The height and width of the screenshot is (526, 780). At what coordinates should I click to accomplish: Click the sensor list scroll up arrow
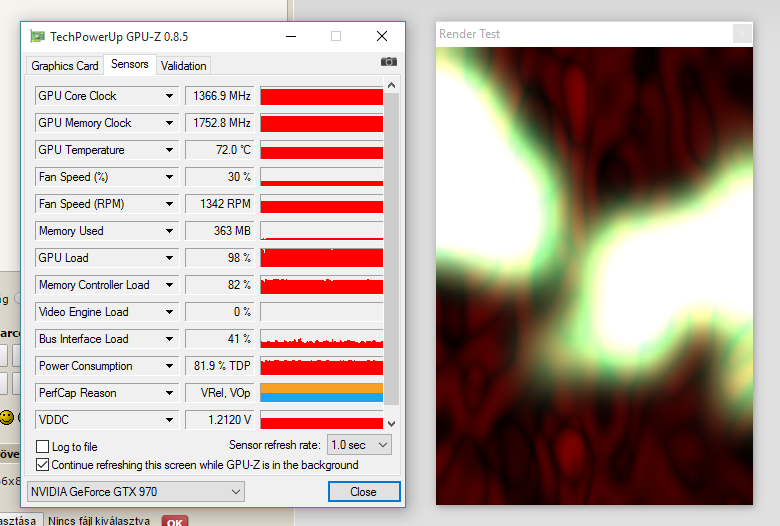pos(391,86)
